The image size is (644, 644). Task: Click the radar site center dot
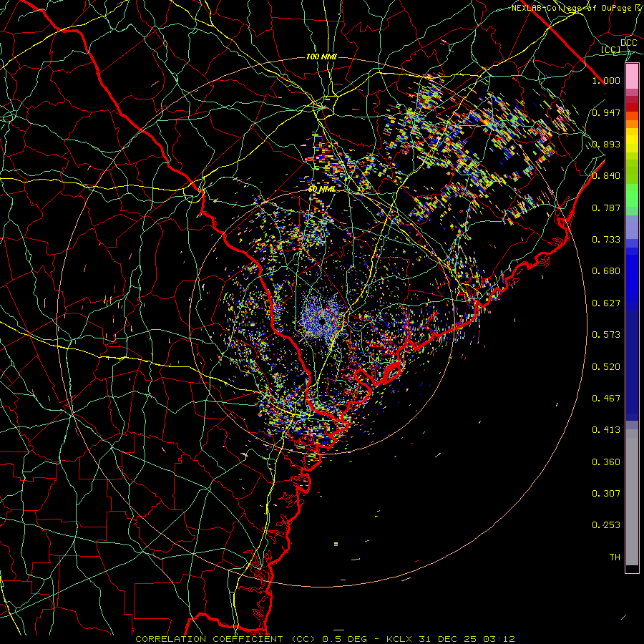point(323,321)
